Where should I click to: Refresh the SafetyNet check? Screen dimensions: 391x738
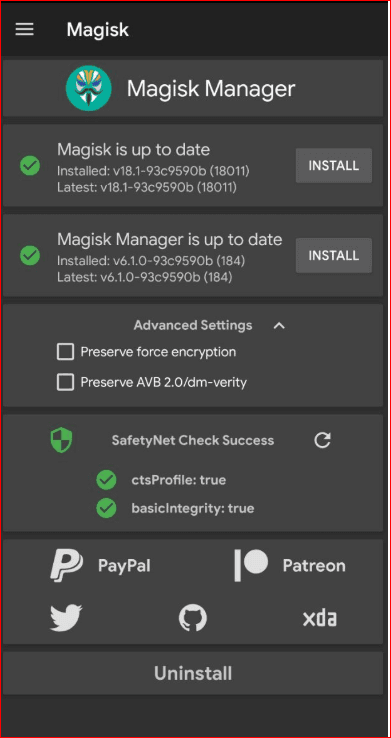[x=322, y=441]
